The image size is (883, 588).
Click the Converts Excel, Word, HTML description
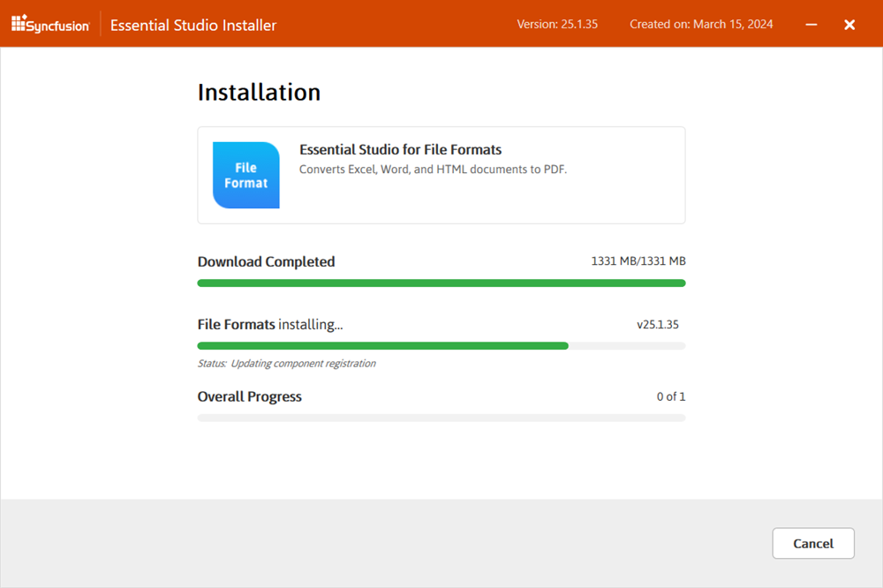click(x=433, y=170)
